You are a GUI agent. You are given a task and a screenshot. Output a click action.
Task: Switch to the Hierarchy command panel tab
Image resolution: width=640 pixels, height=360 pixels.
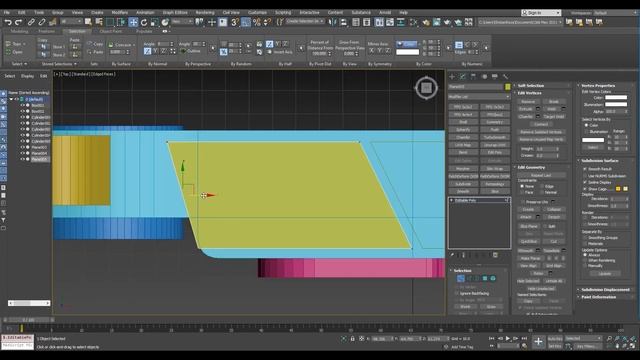473,76
